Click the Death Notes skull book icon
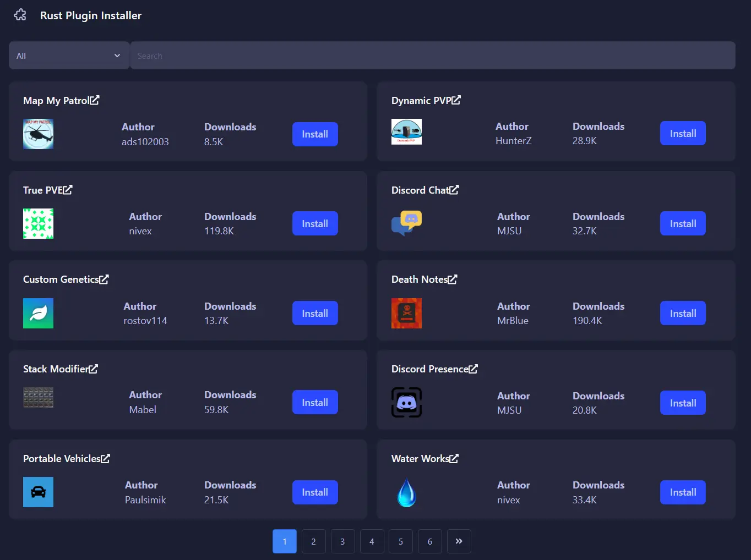This screenshot has width=751, height=560. (x=406, y=313)
